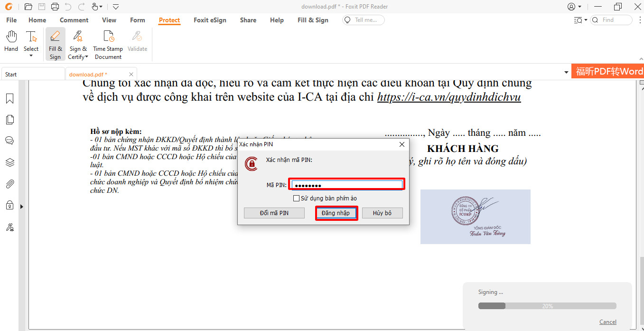This screenshot has height=331, width=644.
Task: Open the Comment ribbon menu
Action: (74, 20)
